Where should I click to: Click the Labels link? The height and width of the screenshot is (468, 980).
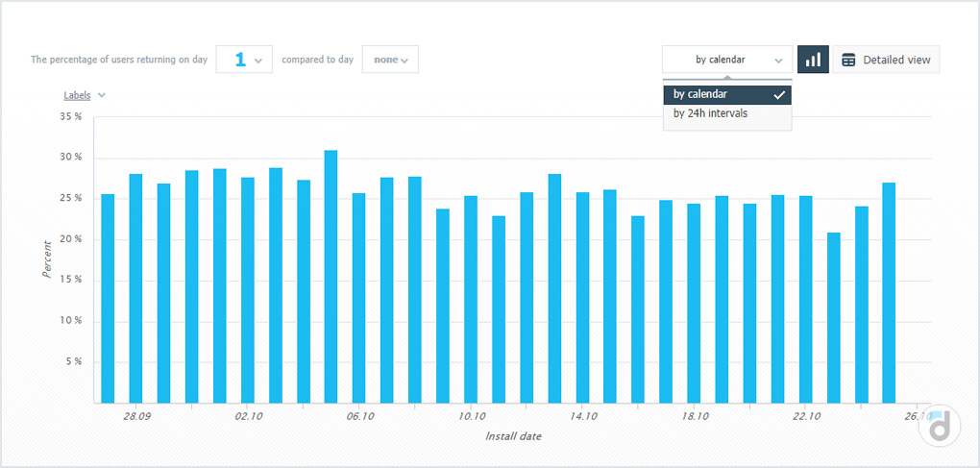click(77, 95)
